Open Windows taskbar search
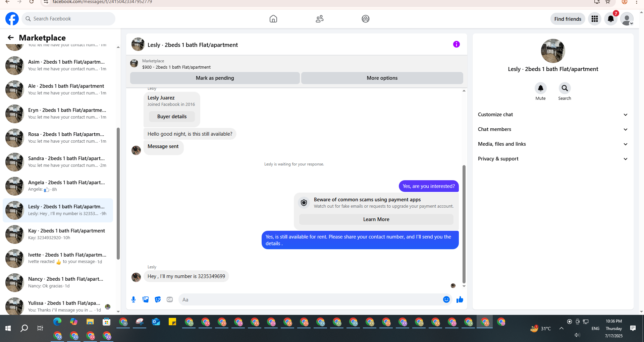The image size is (644, 342). point(24,328)
